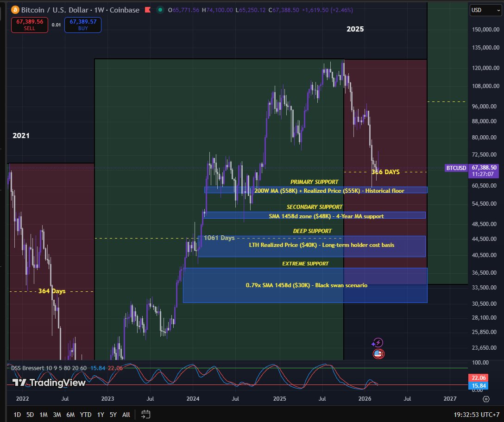Click the 44,500.00 price axis tick
This screenshot has height=422, width=504.
pyautogui.click(x=485, y=239)
